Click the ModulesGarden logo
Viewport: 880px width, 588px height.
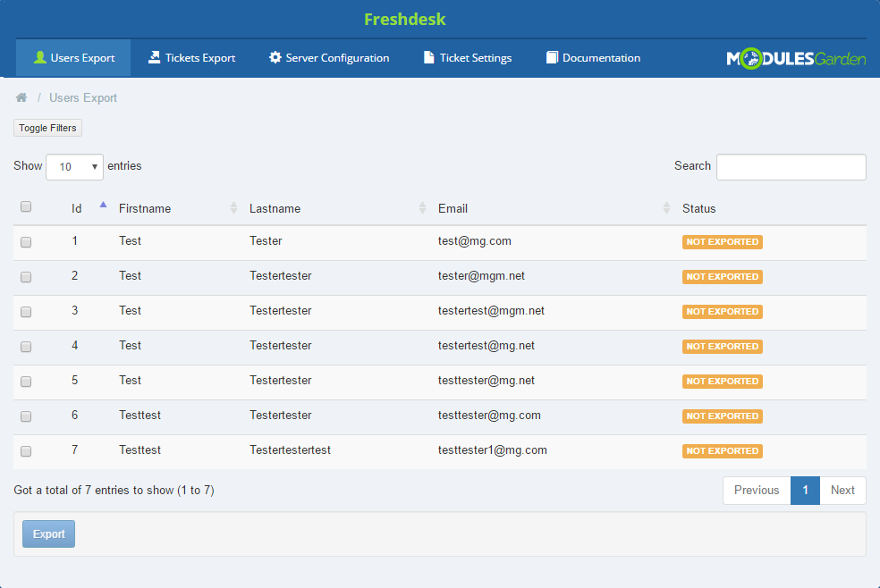[x=796, y=59]
